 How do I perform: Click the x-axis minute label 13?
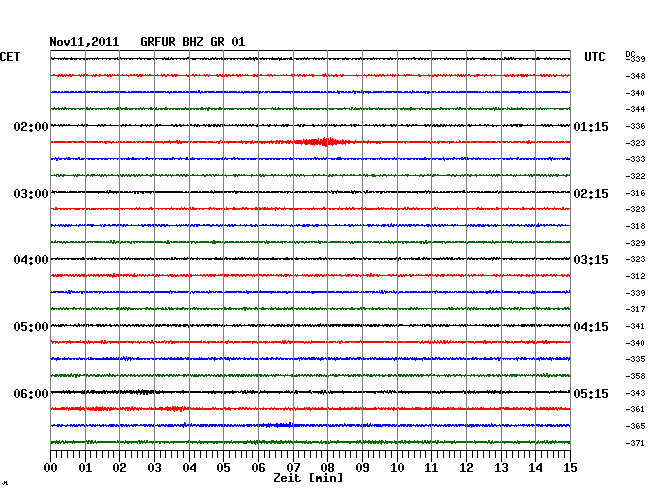tap(501, 468)
